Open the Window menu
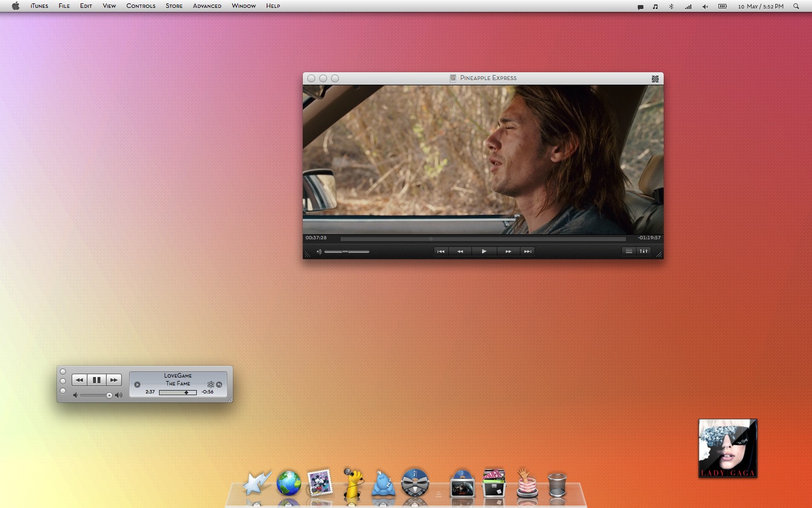 (x=244, y=6)
